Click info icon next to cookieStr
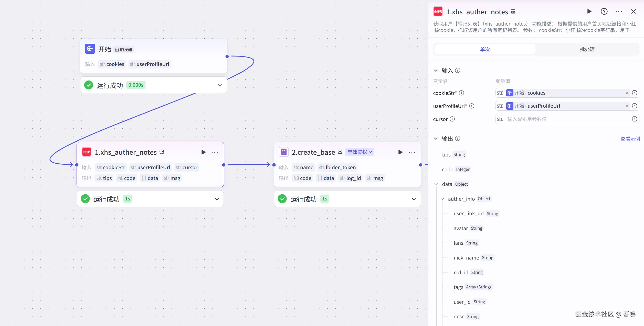644x326 pixels. [x=461, y=93]
